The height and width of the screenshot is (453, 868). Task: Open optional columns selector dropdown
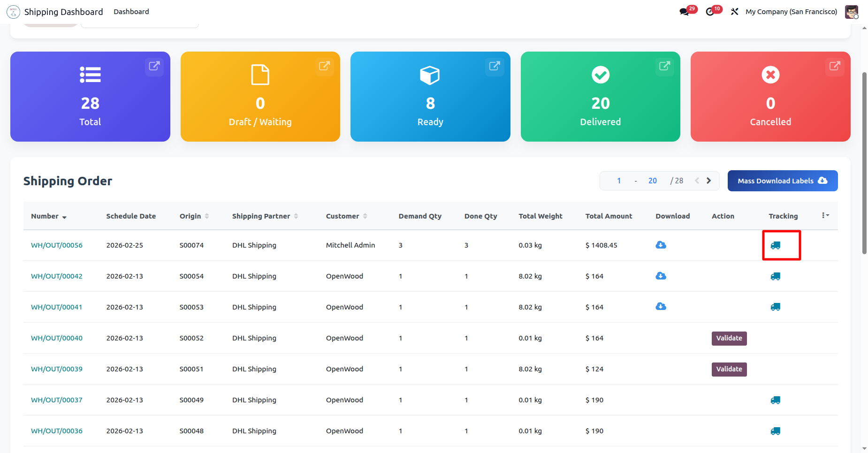click(x=825, y=216)
